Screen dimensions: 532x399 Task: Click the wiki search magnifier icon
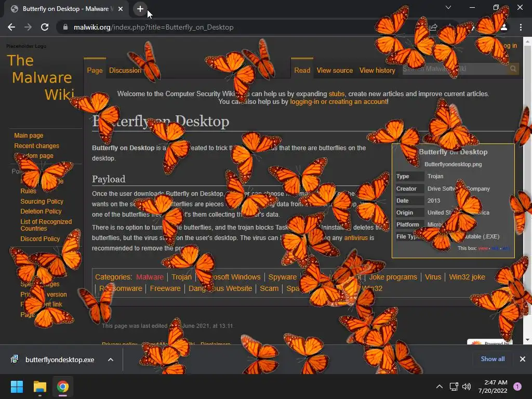[513, 69]
